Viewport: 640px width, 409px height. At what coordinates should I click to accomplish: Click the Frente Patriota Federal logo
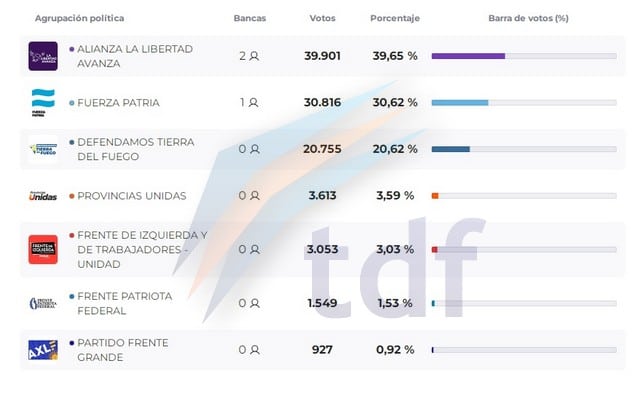pos(43,303)
